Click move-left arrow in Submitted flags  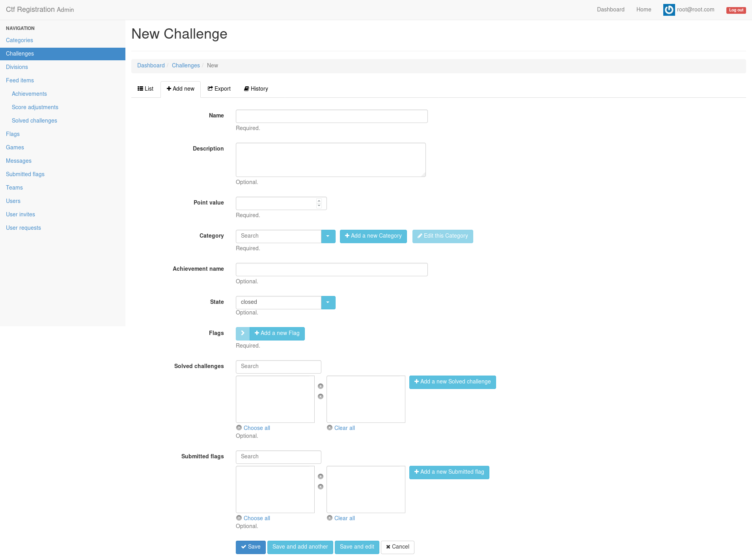pos(321,487)
